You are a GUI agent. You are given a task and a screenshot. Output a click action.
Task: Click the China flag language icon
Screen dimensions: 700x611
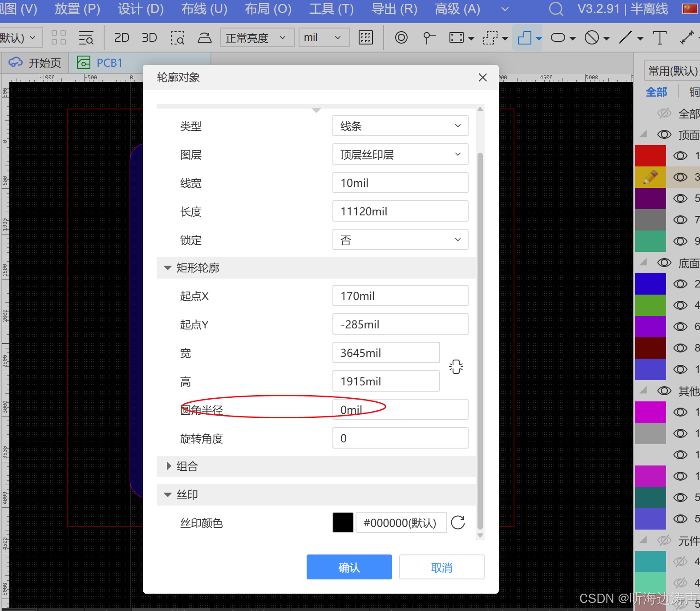690,9
